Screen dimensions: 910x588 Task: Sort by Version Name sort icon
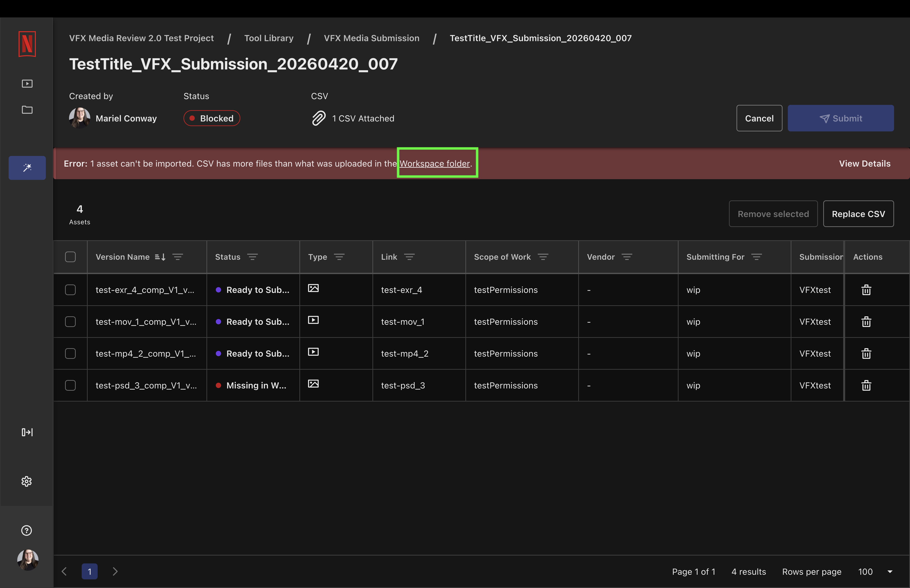(160, 257)
